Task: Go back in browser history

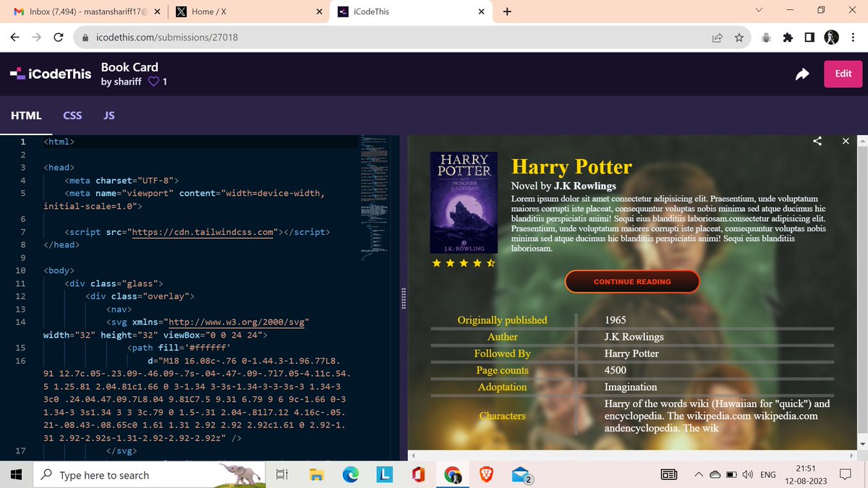Action: pos(14,38)
